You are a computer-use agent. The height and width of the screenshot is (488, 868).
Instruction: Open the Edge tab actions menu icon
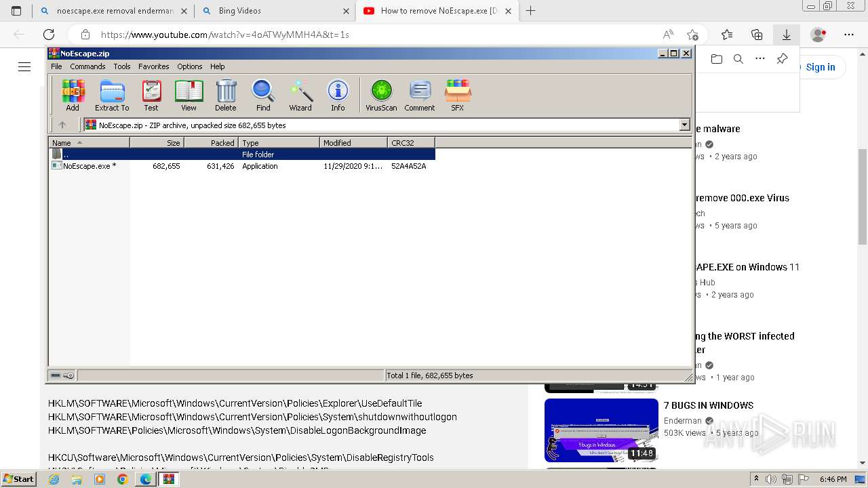(x=16, y=11)
